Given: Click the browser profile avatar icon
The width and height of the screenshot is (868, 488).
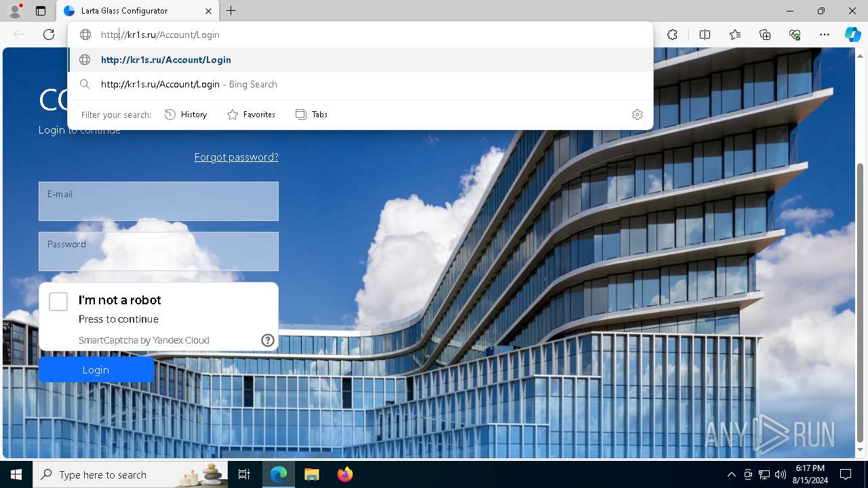Looking at the screenshot, I should [x=15, y=11].
